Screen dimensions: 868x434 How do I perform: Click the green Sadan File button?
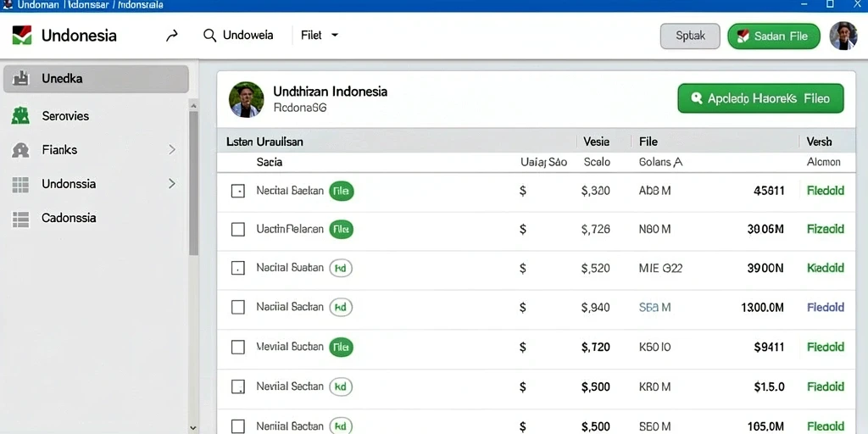point(773,36)
